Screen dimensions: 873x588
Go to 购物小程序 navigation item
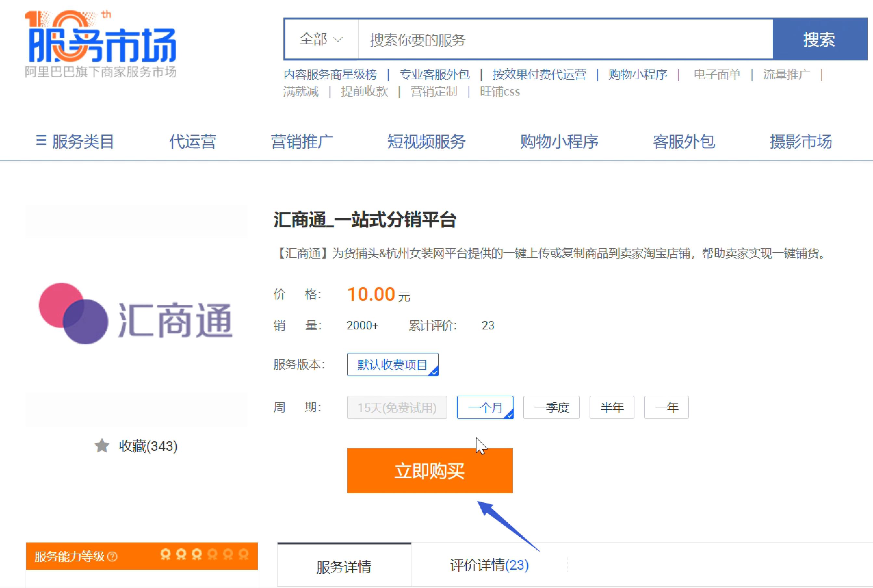(x=559, y=141)
